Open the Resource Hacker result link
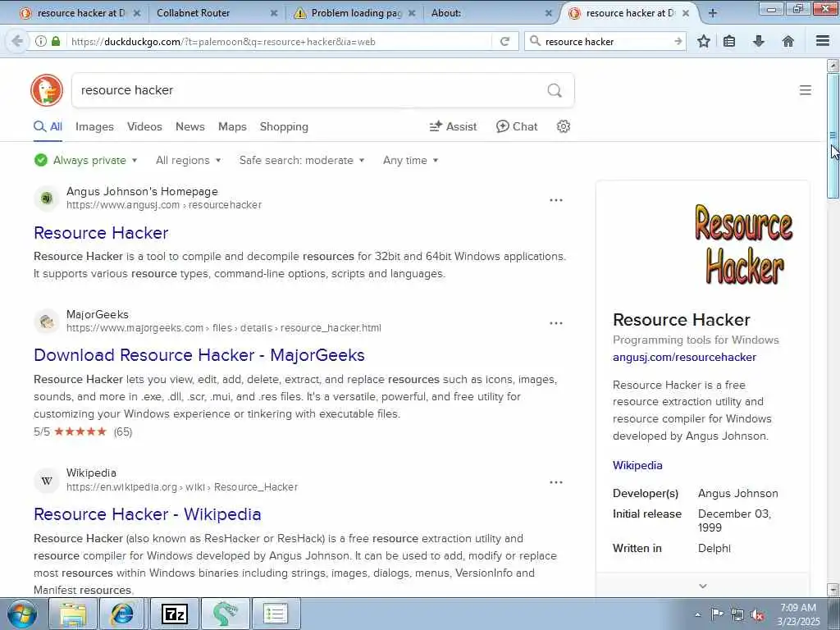Screen dimensions: 840x630 (101, 233)
